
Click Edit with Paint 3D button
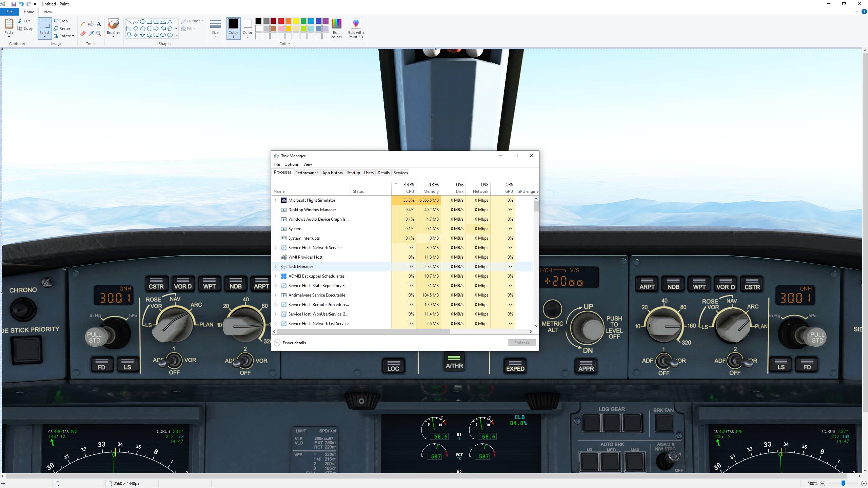pyautogui.click(x=356, y=28)
